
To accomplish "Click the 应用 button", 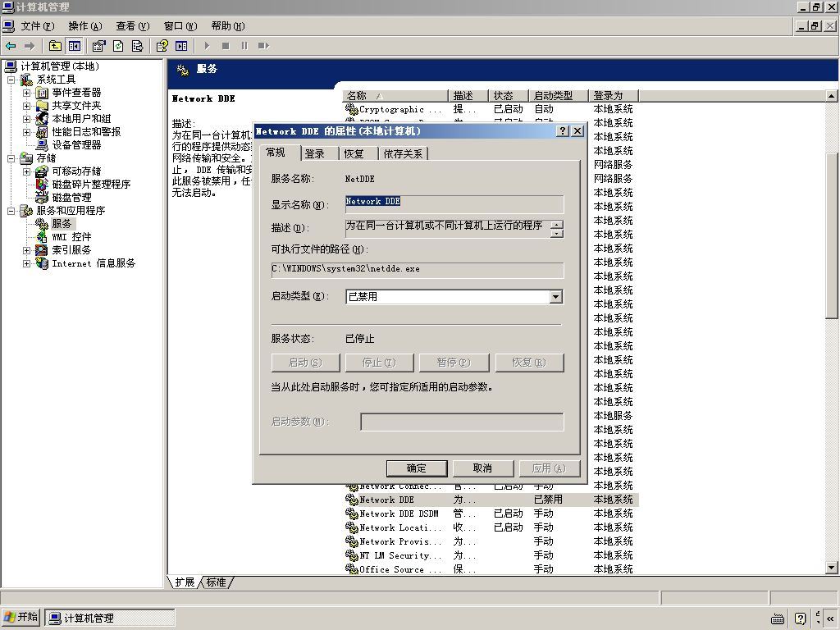I will pos(549,468).
